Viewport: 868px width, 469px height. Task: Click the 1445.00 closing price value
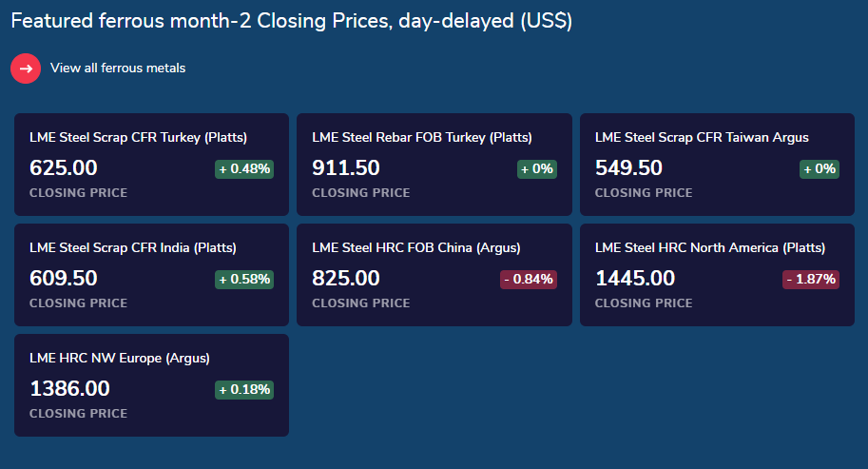click(x=635, y=278)
